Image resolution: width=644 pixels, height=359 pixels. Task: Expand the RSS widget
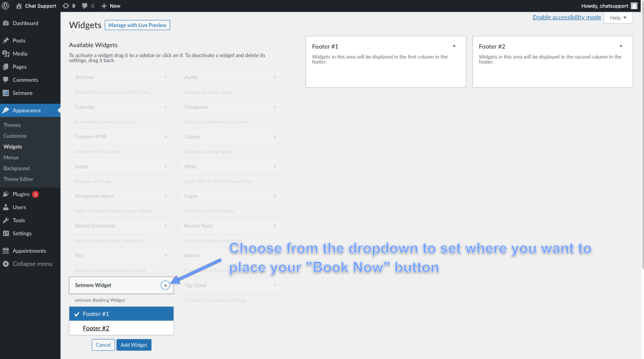click(166, 256)
